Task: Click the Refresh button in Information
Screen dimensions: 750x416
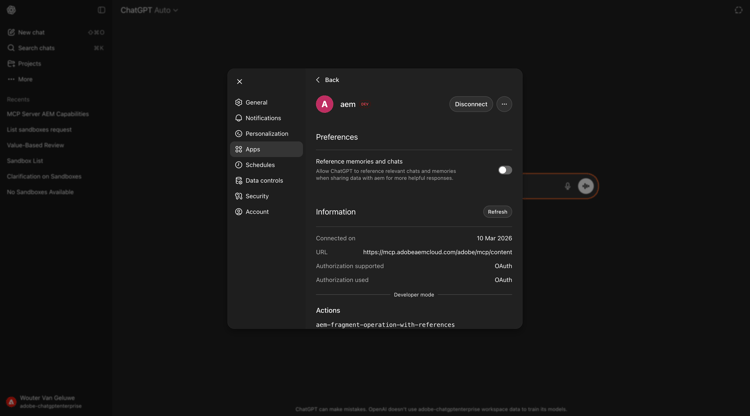Action: click(x=497, y=212)
